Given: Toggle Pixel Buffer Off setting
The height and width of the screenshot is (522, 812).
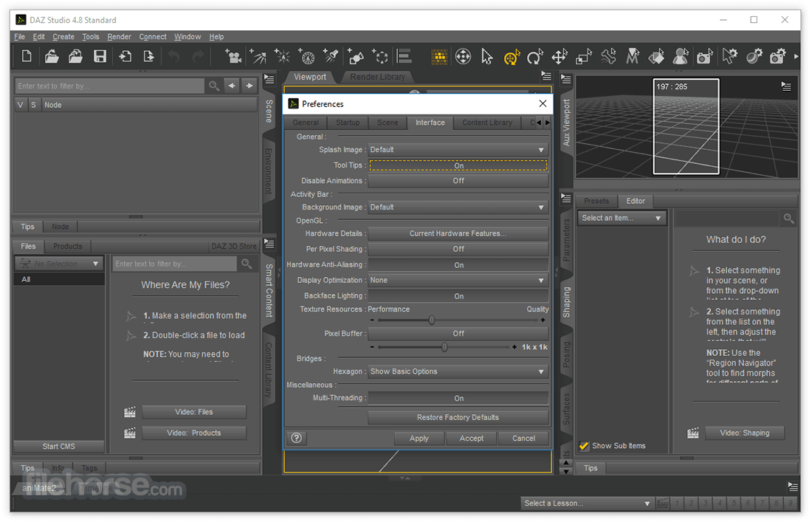Looking at the screenshot, I should [458, 334].
